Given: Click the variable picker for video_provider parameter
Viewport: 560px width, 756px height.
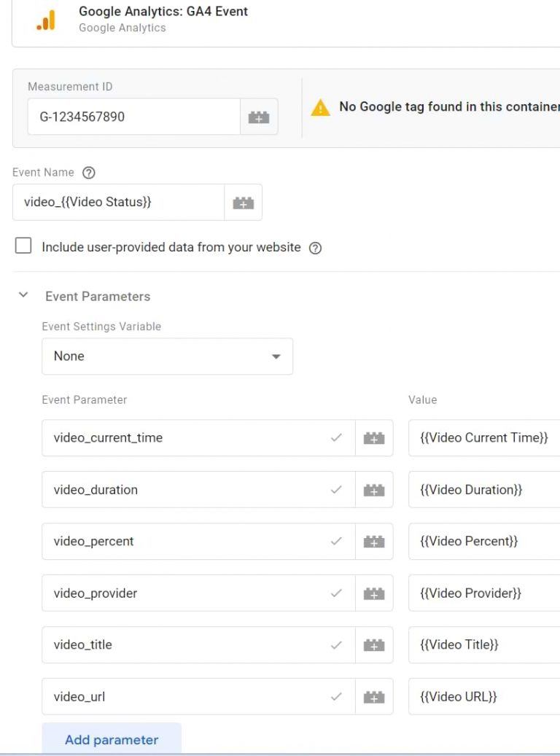Looking at the screenshot, I should pos(373,593).
